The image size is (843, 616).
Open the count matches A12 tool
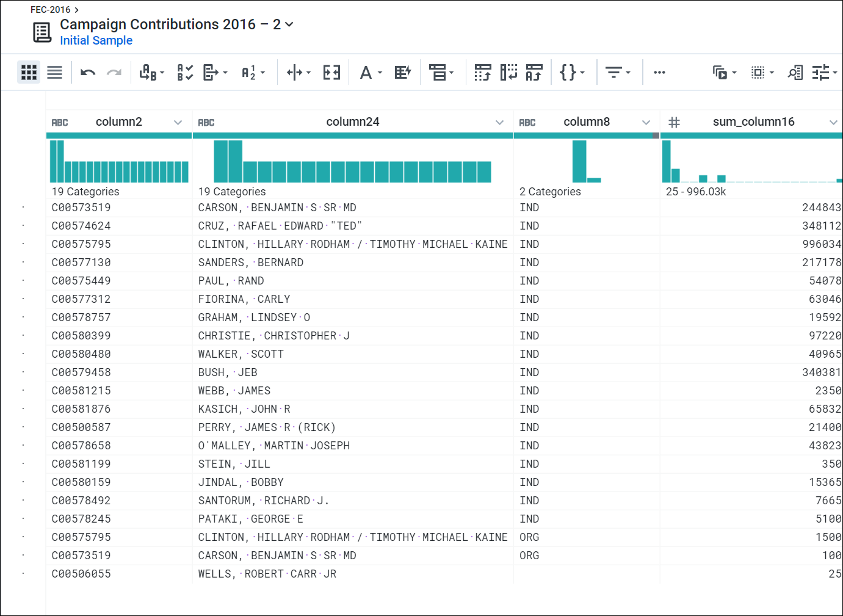(x=253, y=73)
